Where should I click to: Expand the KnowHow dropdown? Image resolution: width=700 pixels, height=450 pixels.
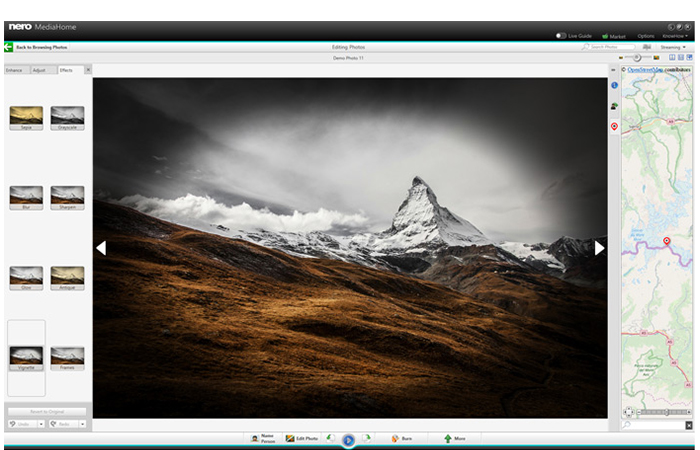point(675,36)
